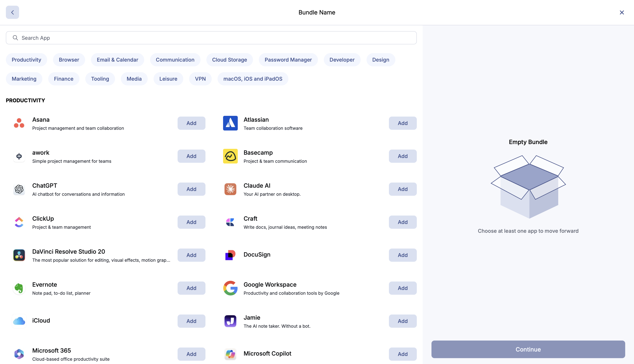Add DaVinci Resolve Studio 20

[x=191, y=255]
